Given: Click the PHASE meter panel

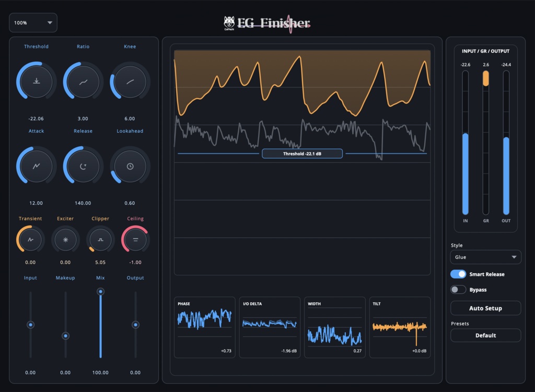Looking at the screenshot, I should pyautogui.click(x=205, y=328).
